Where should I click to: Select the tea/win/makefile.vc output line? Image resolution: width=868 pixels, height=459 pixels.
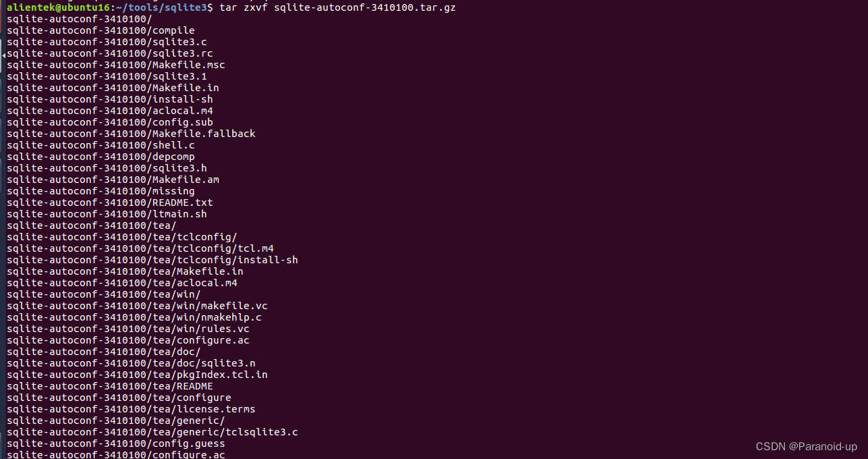pyautogui.click(x=137, y=306)
